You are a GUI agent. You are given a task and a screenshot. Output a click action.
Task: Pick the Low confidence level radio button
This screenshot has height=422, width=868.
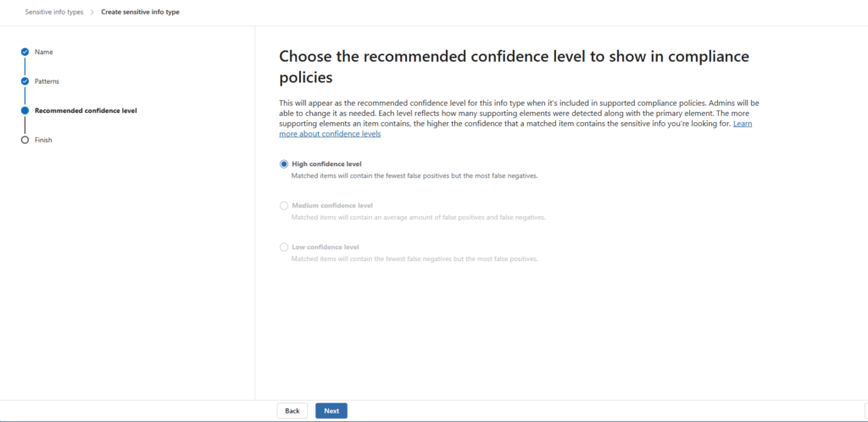(284, 247)
